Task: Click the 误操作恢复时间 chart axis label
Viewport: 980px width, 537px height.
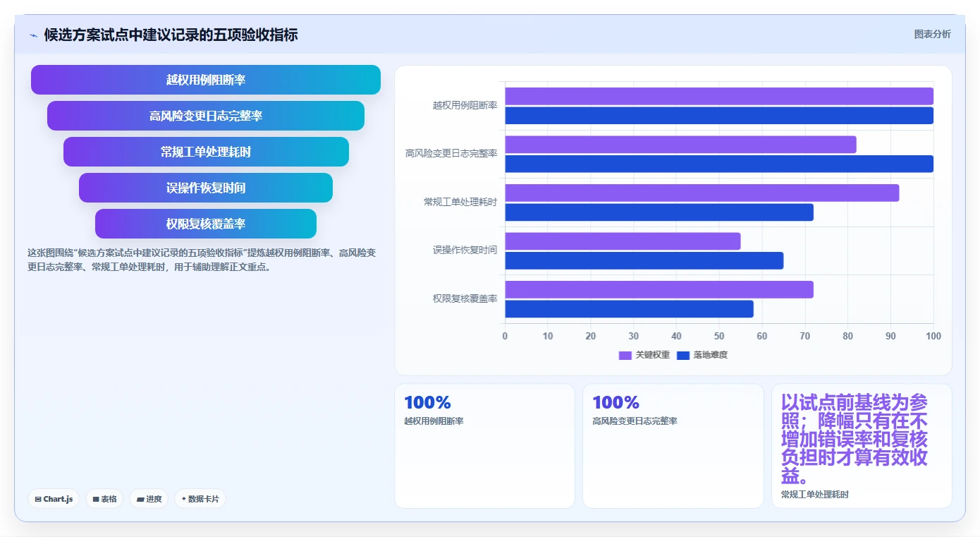Action: pyautogui.click(x=465, y=250)
